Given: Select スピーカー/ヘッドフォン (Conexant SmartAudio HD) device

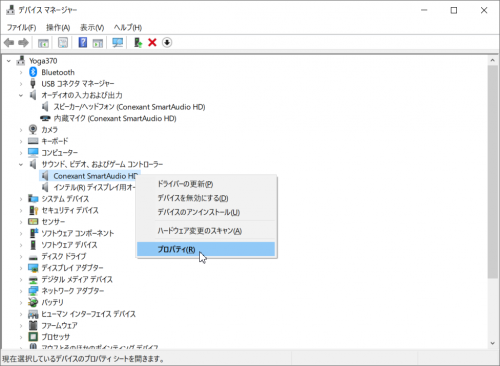Looking at the screenshot, I should tap(129, 107).
